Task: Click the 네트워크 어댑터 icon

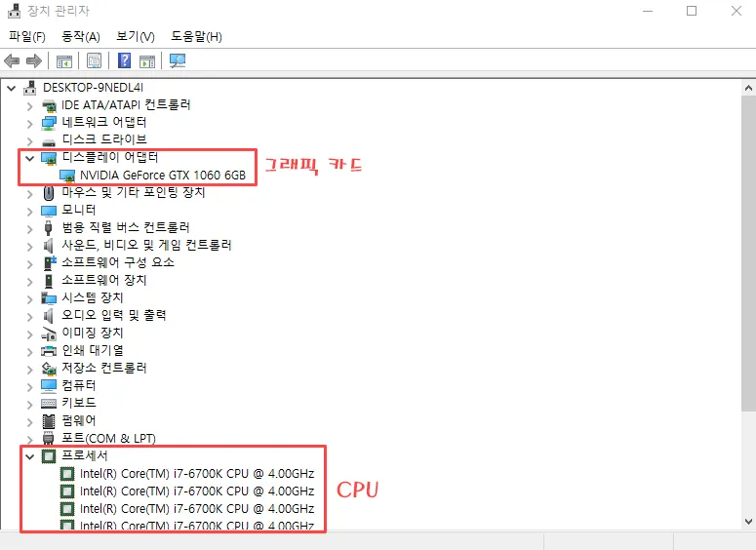Action: (49, 123)
